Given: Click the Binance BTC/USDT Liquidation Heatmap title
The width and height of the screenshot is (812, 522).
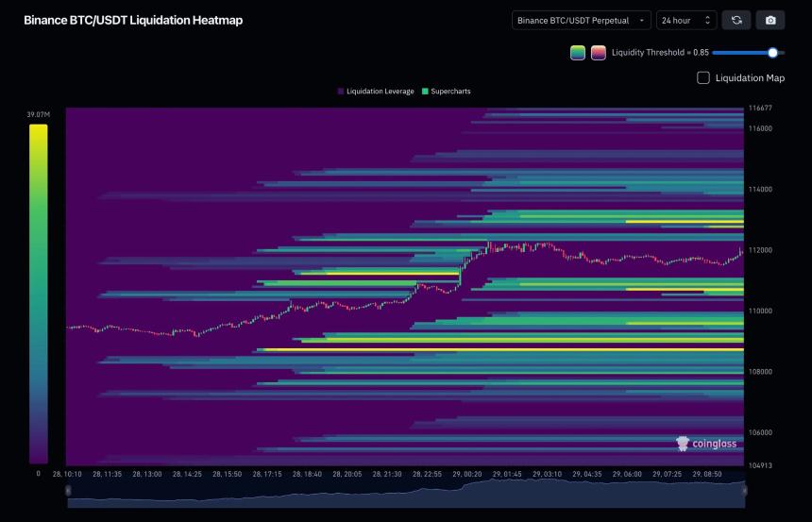Looking at the screenshot, I should [133, 20].
